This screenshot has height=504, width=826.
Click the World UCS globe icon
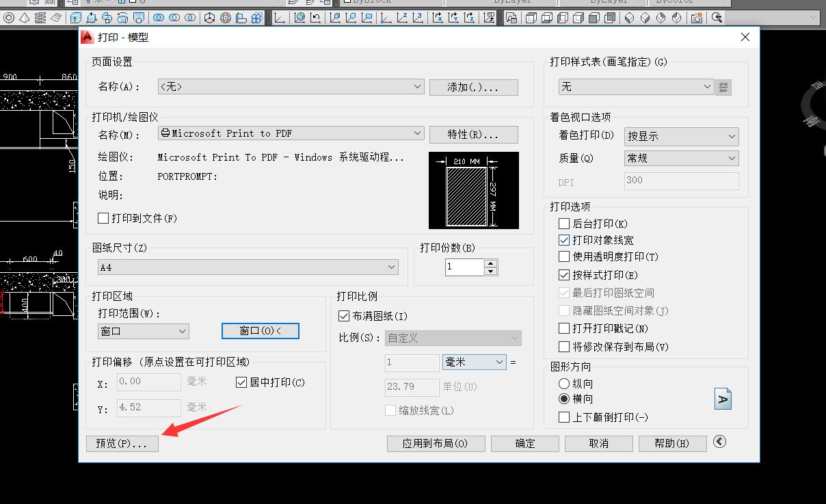(x=299, y=18)
